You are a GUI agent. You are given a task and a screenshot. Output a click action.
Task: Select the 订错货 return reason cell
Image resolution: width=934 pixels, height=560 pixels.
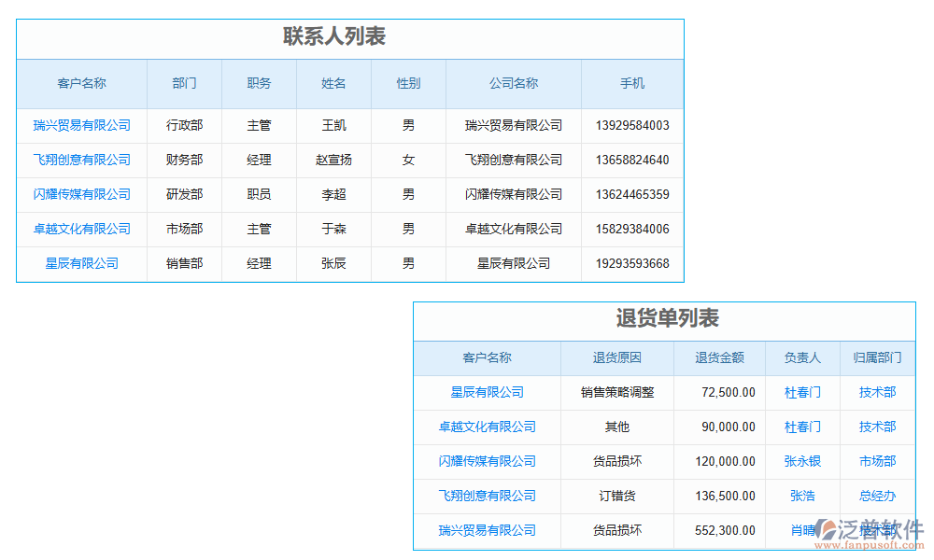tap(616, 496)
